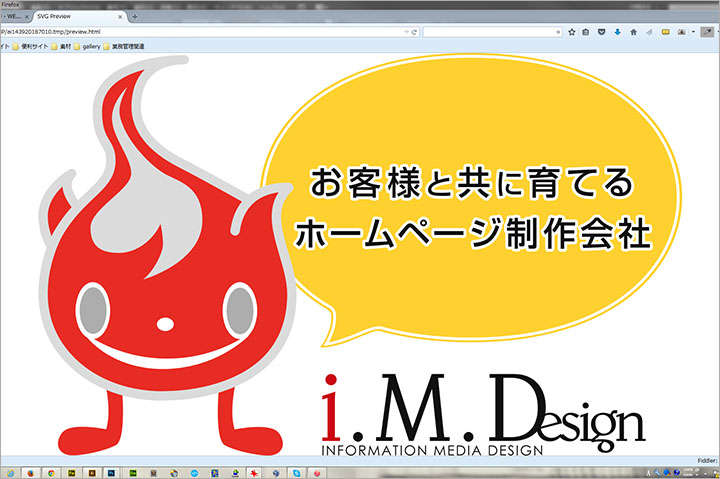Open the gallery bookmark folder
The width and height of the screenshot is (720, 479).
pos(87,46)
